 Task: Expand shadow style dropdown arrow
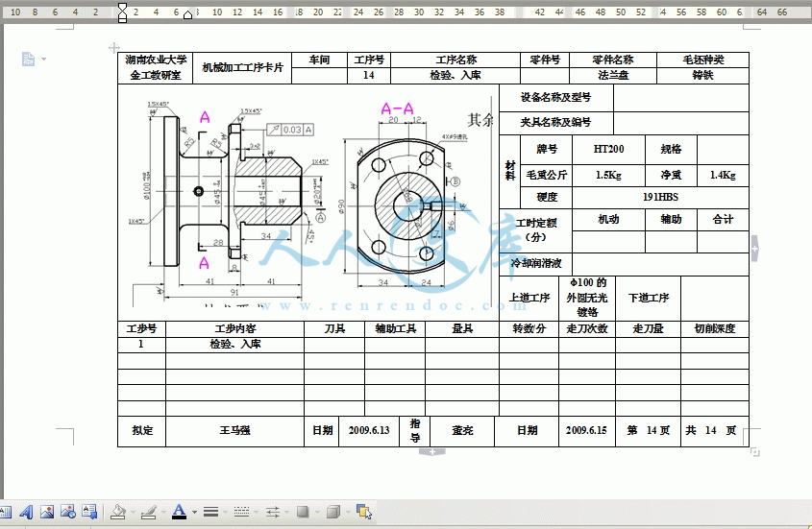(317, 513)
